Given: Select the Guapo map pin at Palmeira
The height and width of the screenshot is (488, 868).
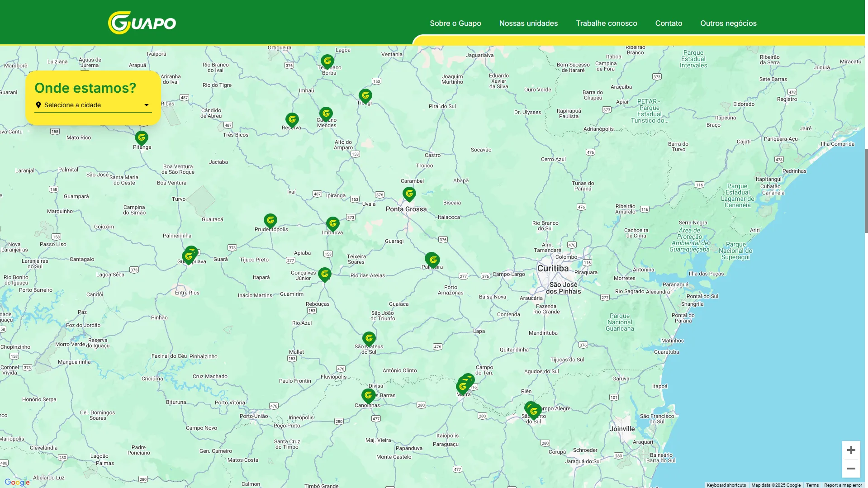Looking at the screenshot, I should coord(433,261).
